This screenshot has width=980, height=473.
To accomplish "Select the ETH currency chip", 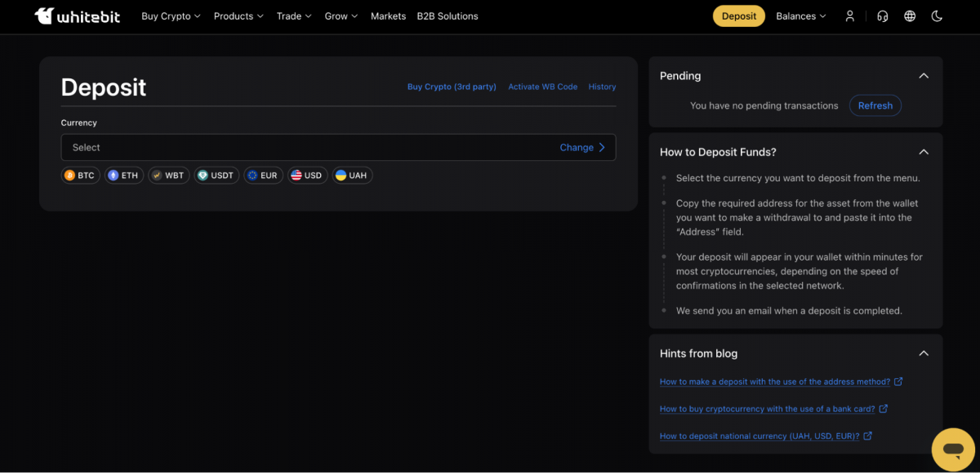I will click(123, 176).
